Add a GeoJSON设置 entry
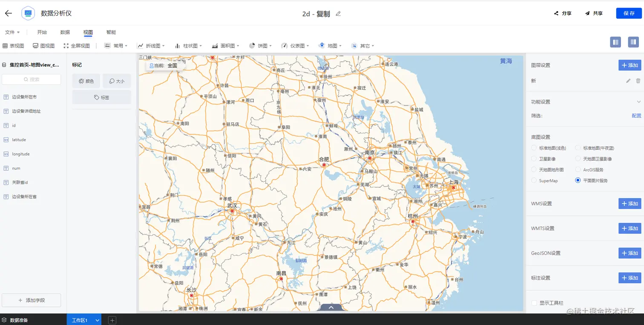Screen dimensions: 644x325 [630, 253]
